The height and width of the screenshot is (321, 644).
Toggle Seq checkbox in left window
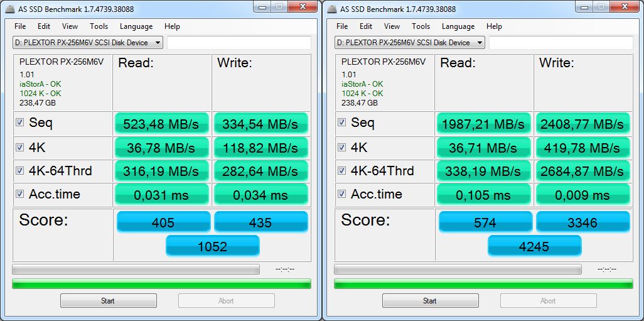click(x=19, y=122)
